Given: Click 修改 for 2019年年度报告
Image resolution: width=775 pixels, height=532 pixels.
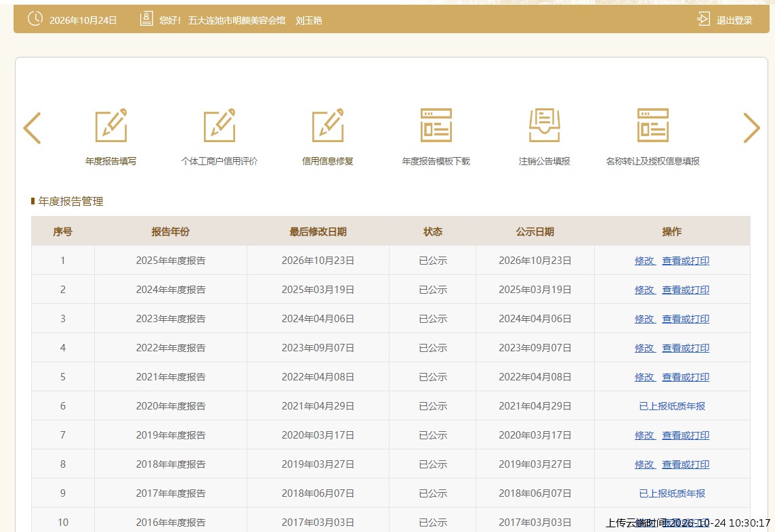Looking at the screenshot, I should [x=644, y=435].
